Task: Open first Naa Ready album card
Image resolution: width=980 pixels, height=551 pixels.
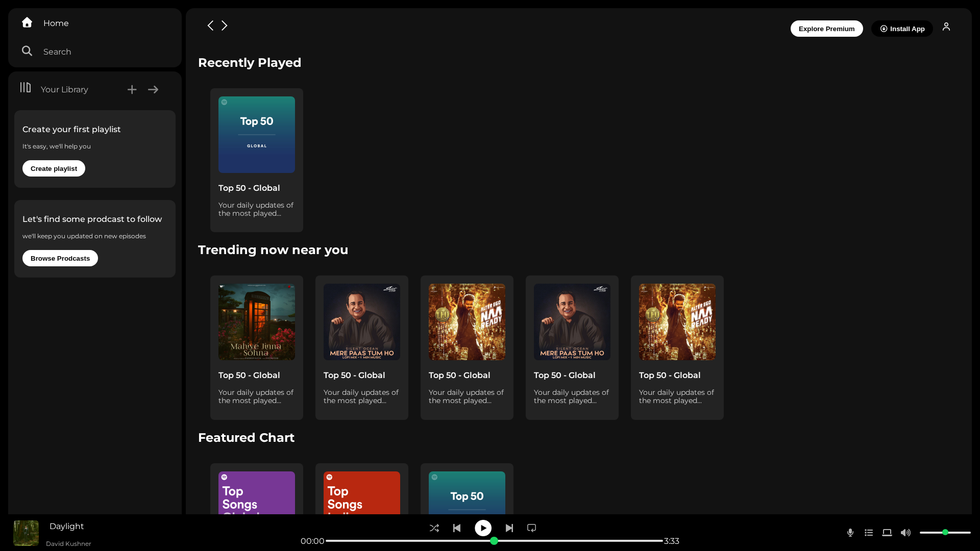Action: click(x=467, y=347)
